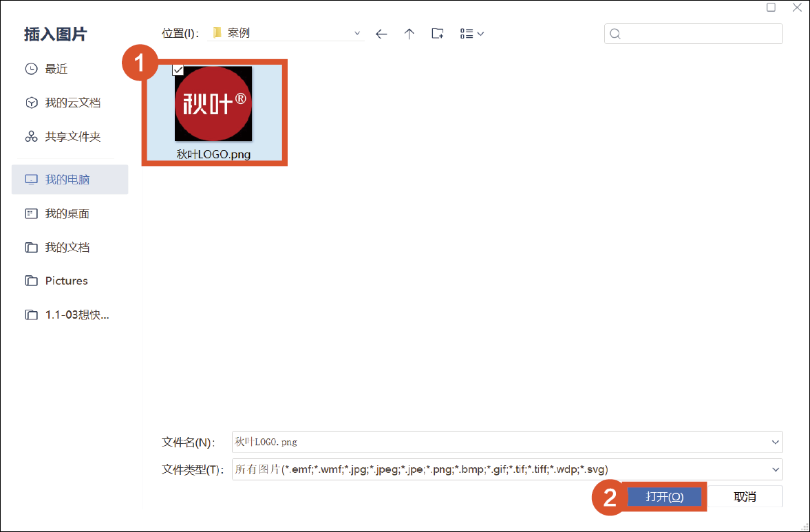810x532 pixels.
Task: Select 共享文件夹 shared folder
Action: point(72,137)
